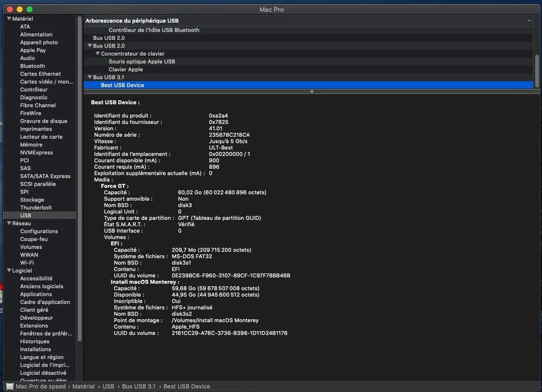Image resolution: width=542 pixels, height=392 pixels.
Task: Select Imprimantes in the sidebar
Action: pyautogui.click(x=36, y=129)
